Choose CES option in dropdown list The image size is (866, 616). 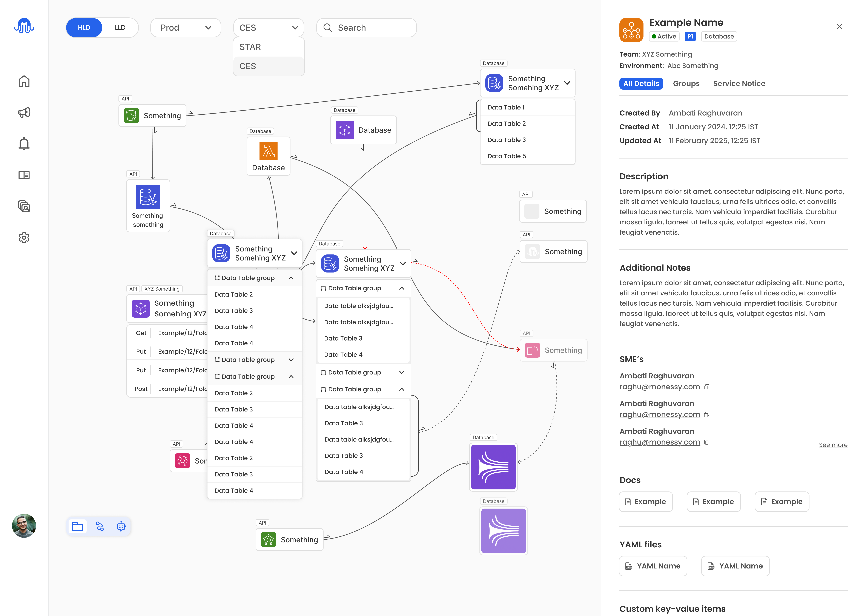[269, 66]
